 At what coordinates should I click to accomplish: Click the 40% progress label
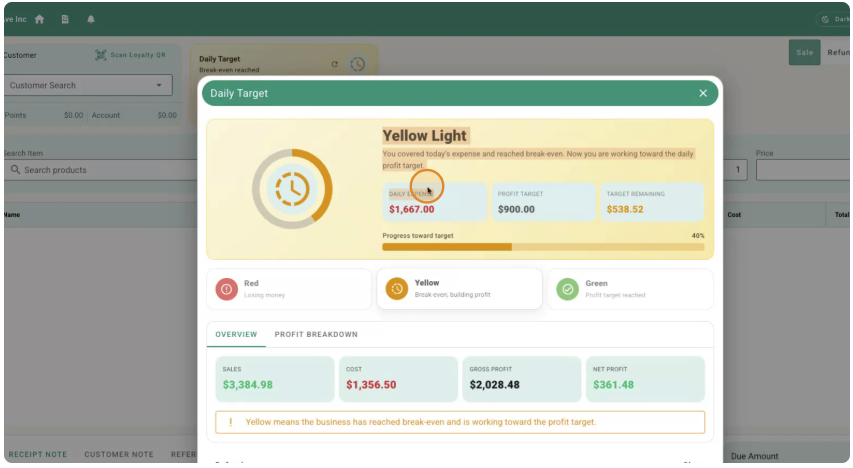pyautogui.click(x=697, y=236)
